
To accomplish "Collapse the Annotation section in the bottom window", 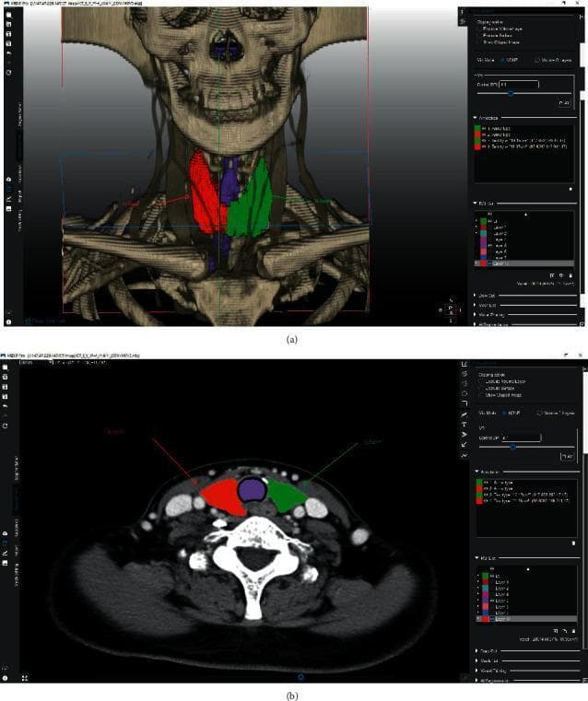I will tap(476, 472).
